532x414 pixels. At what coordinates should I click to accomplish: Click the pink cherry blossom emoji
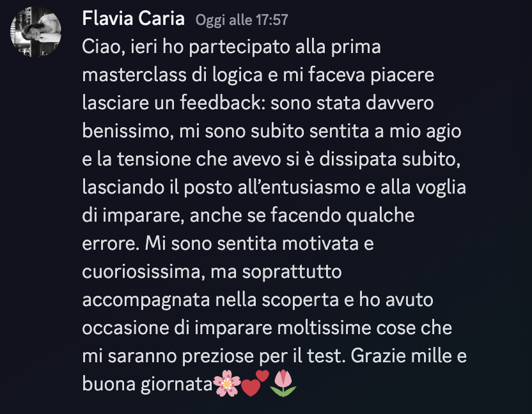[x=227, y=383]
